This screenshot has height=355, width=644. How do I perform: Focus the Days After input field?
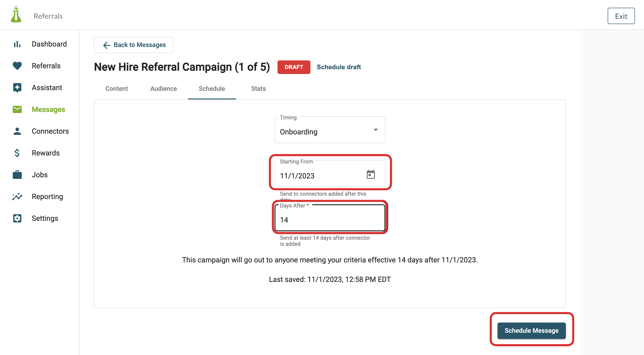tap(330, 218)
